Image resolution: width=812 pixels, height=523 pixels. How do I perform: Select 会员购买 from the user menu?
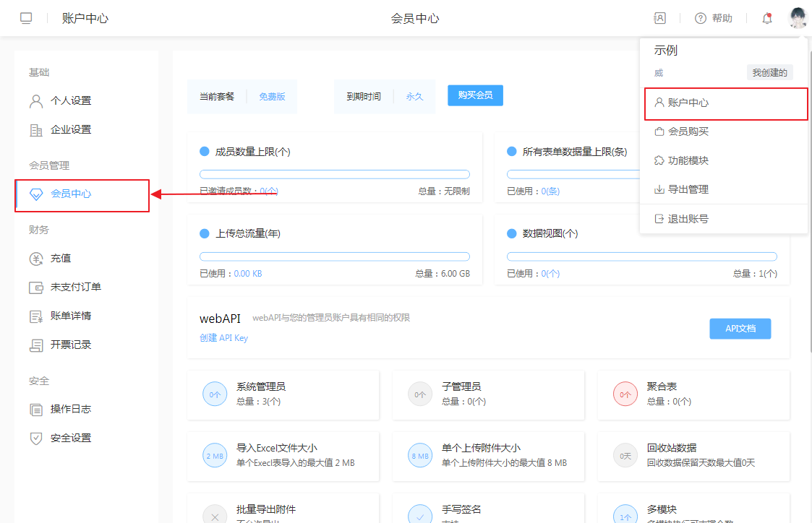point(688,131)
